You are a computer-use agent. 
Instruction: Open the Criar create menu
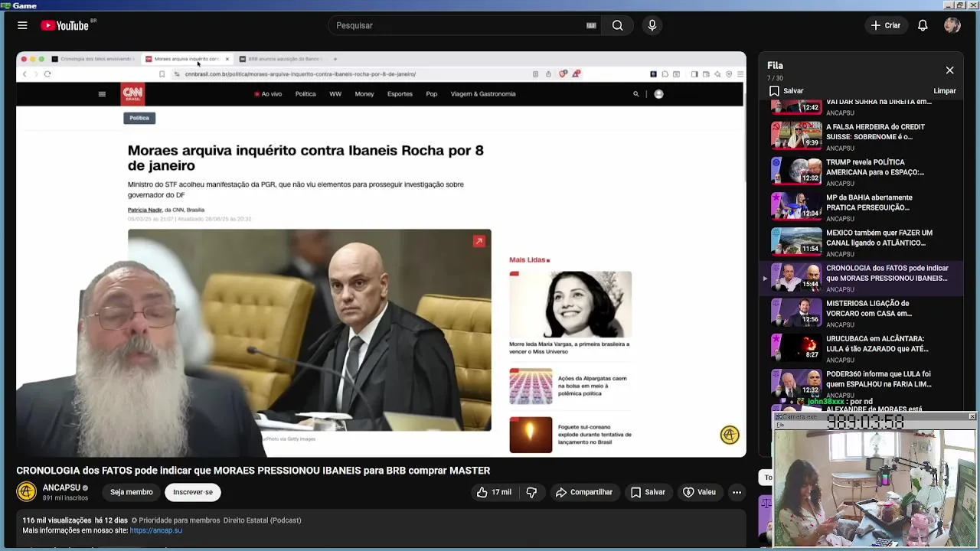(x=886, y=25)
